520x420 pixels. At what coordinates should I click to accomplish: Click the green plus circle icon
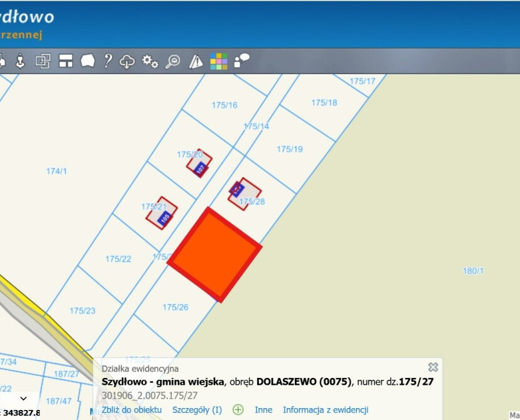click(x=238, y=410)
